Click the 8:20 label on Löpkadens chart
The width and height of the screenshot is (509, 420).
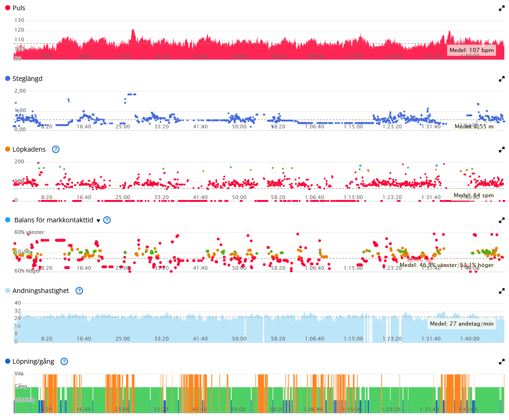[47, 197]
